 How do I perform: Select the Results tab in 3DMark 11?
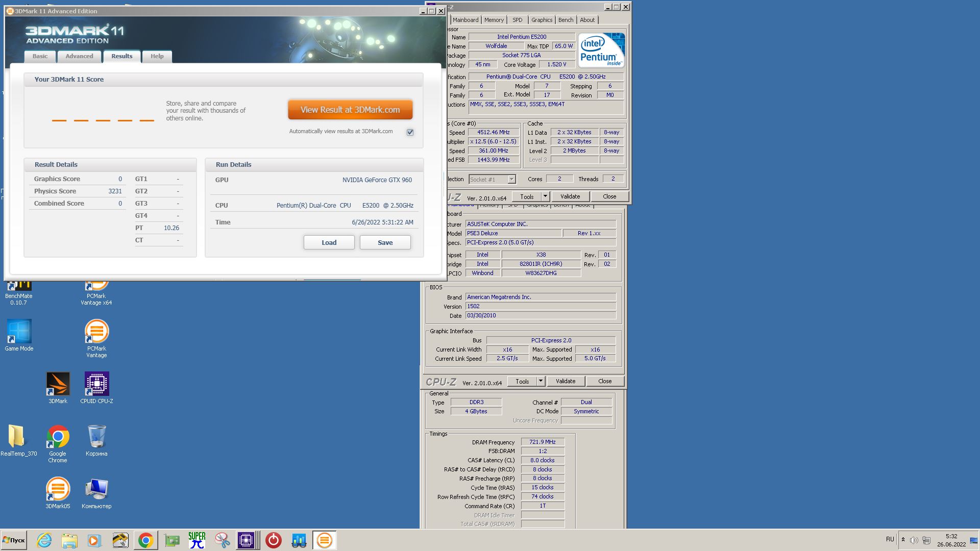click(x=121, y=56)
